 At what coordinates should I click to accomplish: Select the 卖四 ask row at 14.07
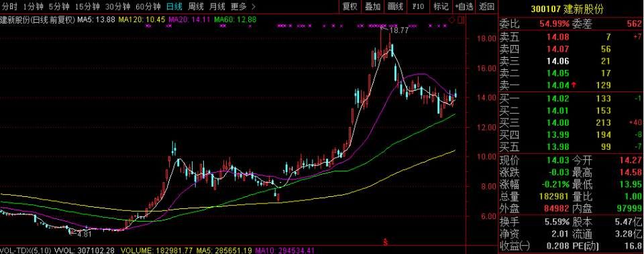(570, 50)
